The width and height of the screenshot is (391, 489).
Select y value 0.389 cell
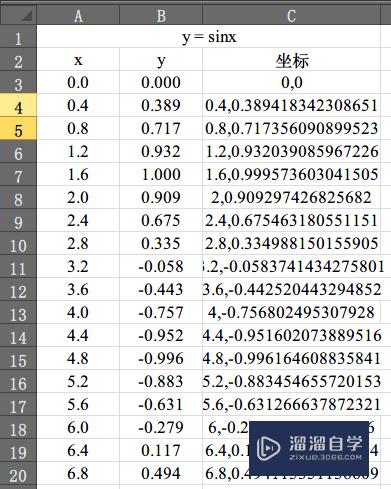[x=161, y=105]
